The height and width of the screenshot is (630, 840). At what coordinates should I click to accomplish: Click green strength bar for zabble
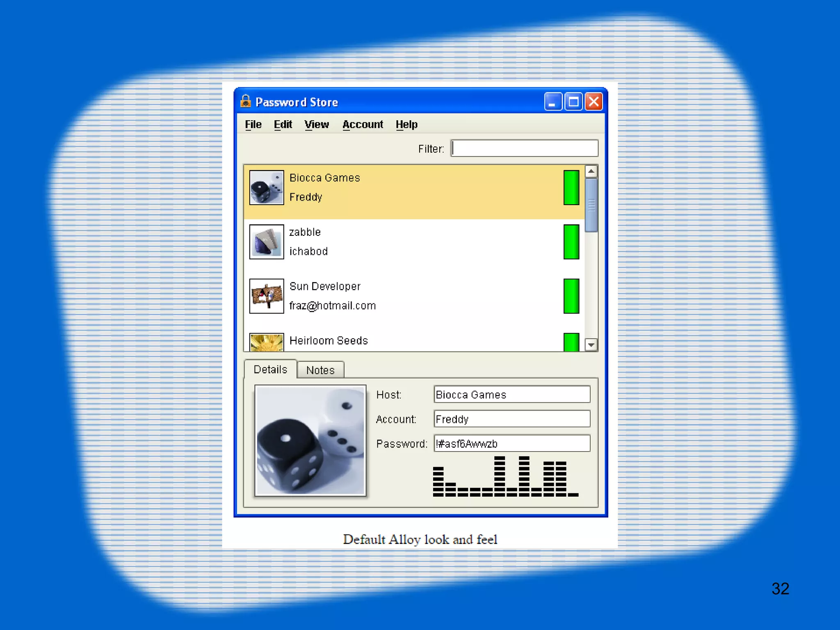pyautogui.click(x=571, y=242)
